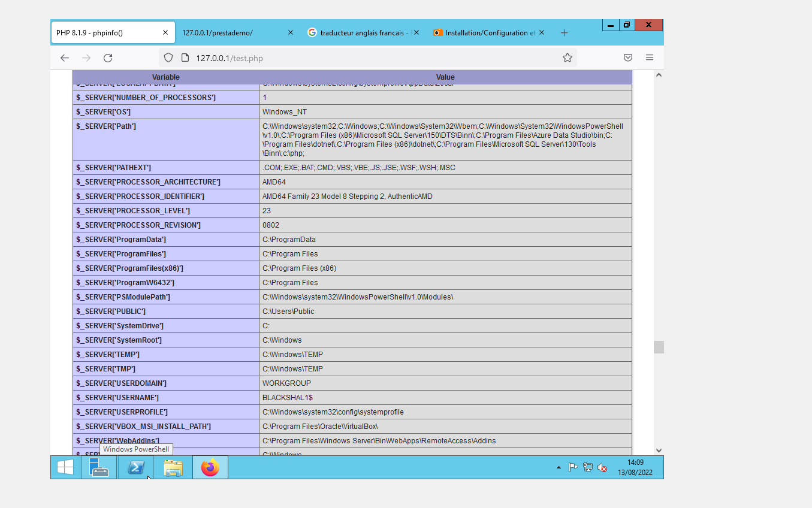
Task: Open the Action Center flag icon
Action: [573, 467]
